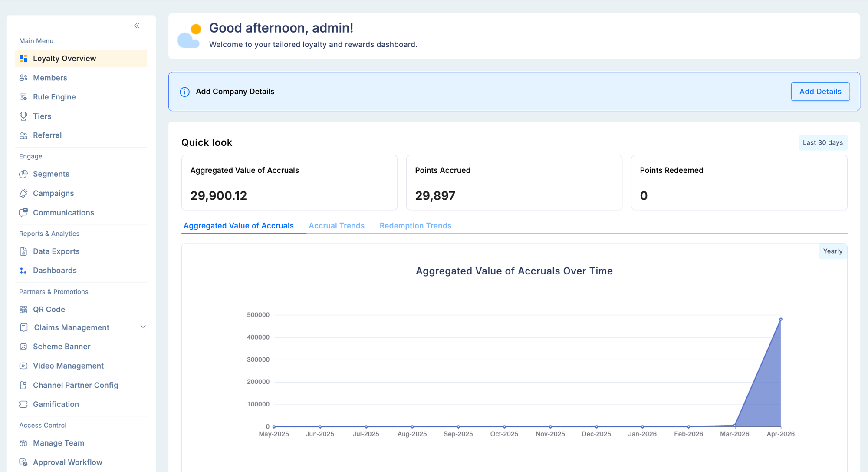Click the chart title Aggregated Value of Accruals Over Time
The width and height of the screenshot is (868, 472).
tap(514, 271)
